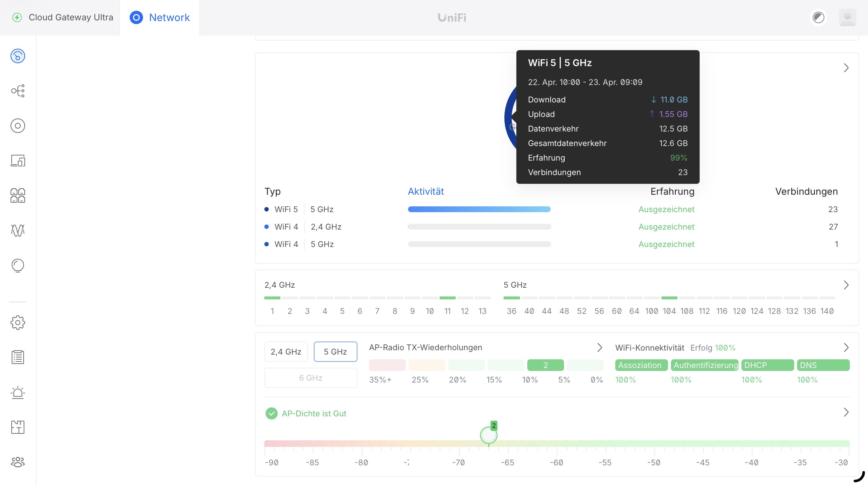Click the Erfolg 100% label

713,348
